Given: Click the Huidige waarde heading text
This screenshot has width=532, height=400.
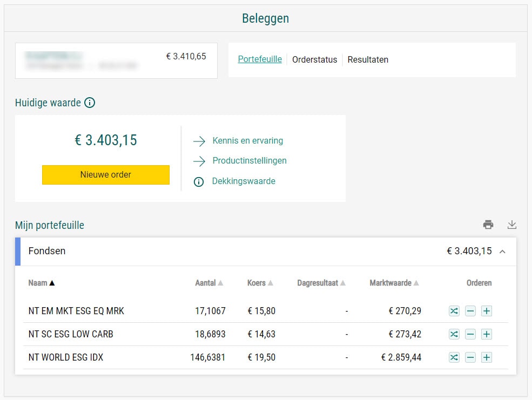Looking at the screenshot, I should click(x=48, y=103).
